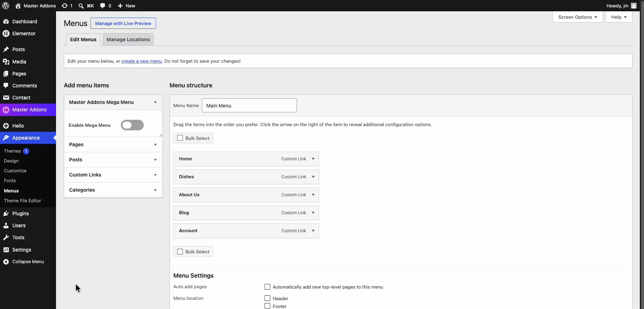Follow the create a new menu link
644x309 pixels.
click(141, 61)
